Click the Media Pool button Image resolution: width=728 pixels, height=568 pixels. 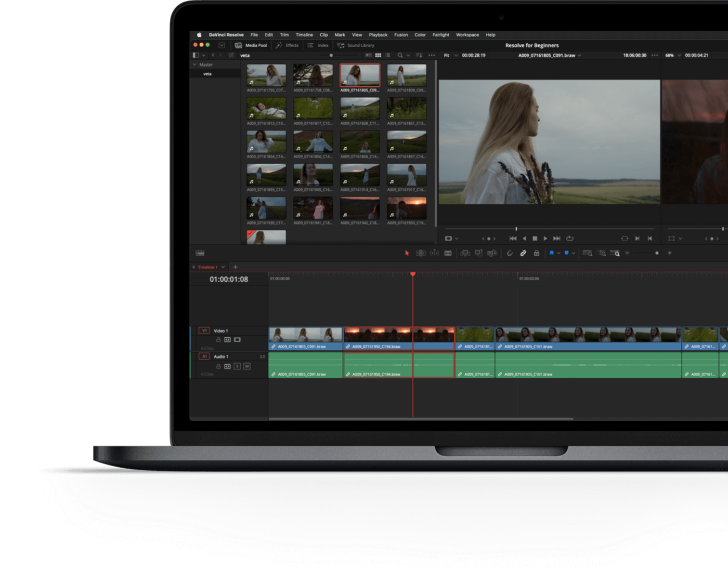tap(251, 45)
